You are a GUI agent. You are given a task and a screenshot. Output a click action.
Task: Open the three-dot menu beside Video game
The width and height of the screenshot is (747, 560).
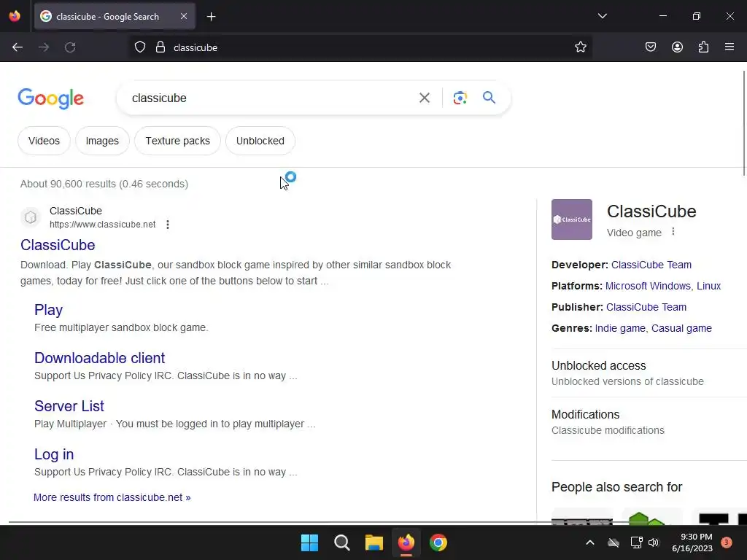673,232
